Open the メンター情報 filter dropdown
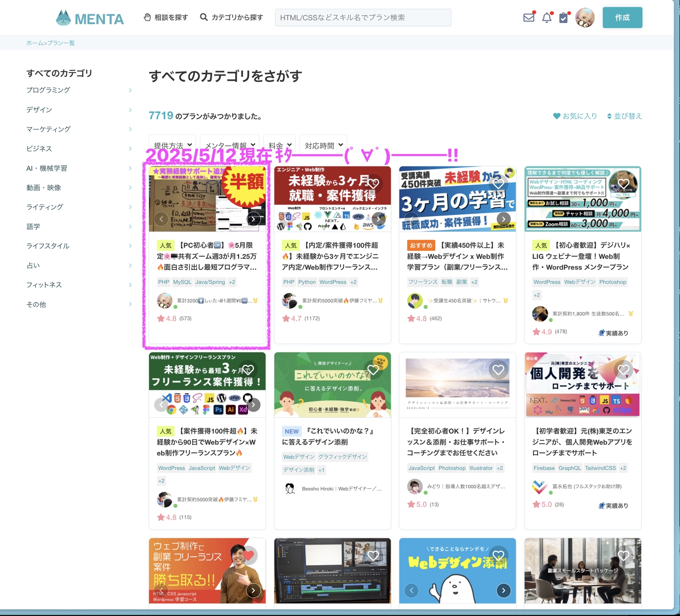Viewport: 680px width, 616px height. pyautogui.click(x=229, y=145)
